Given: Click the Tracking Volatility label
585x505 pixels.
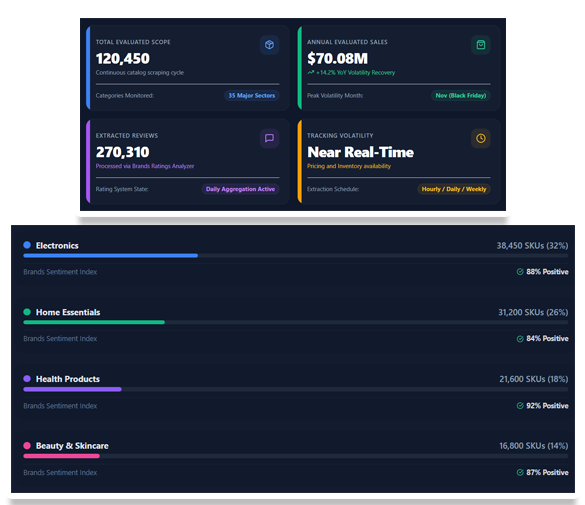Looking at the screenshot, I should tap(340, 136).
